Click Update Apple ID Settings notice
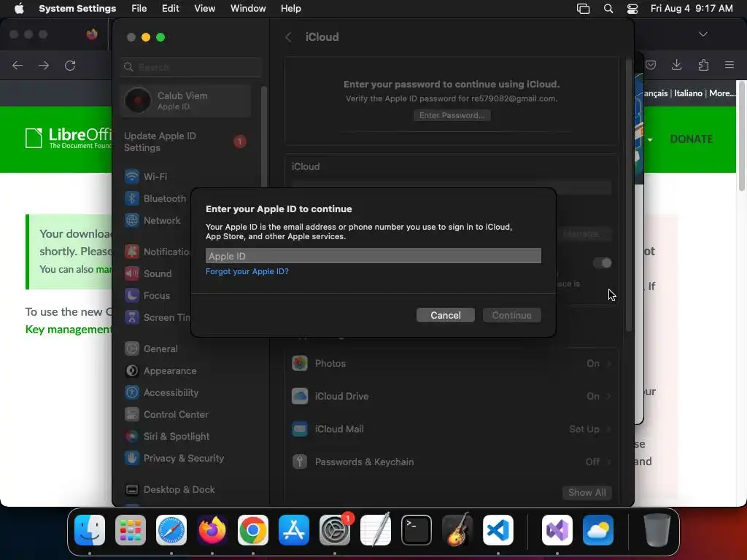Screen dimensions: 747x560 [x=186, y=142]
